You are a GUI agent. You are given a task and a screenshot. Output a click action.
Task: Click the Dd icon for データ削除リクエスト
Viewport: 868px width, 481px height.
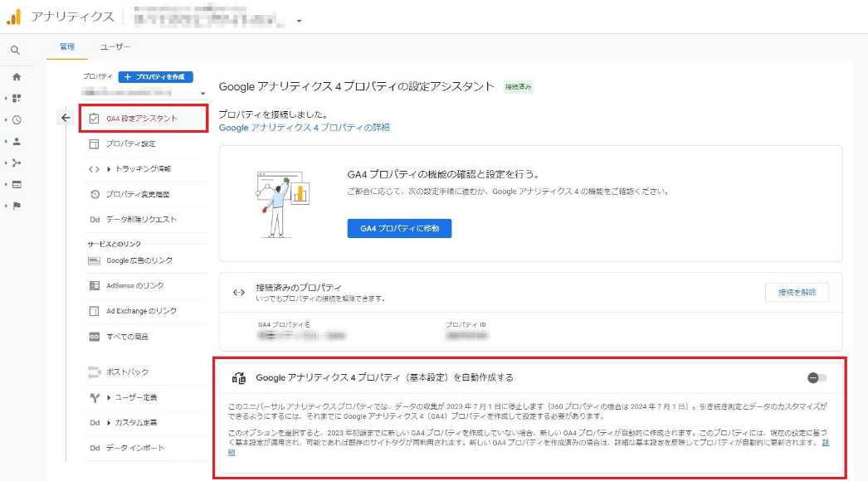coord(95,220)
